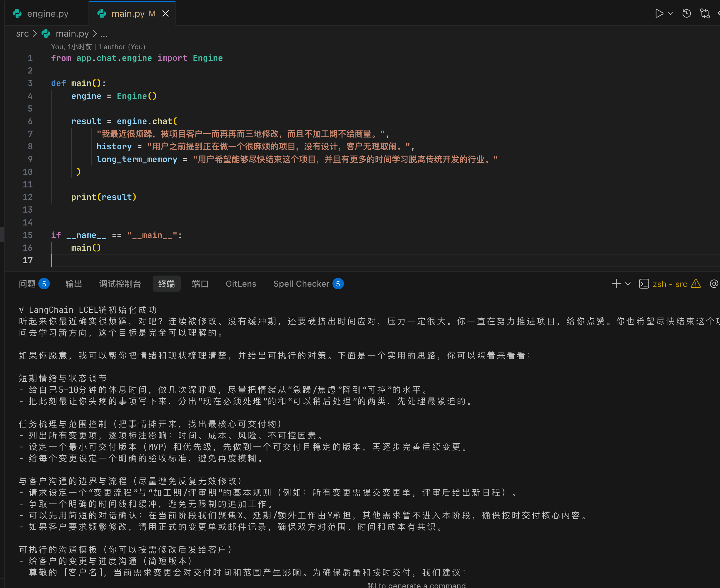
Task: Click the compare changes git icon
Action: point(705,13)
